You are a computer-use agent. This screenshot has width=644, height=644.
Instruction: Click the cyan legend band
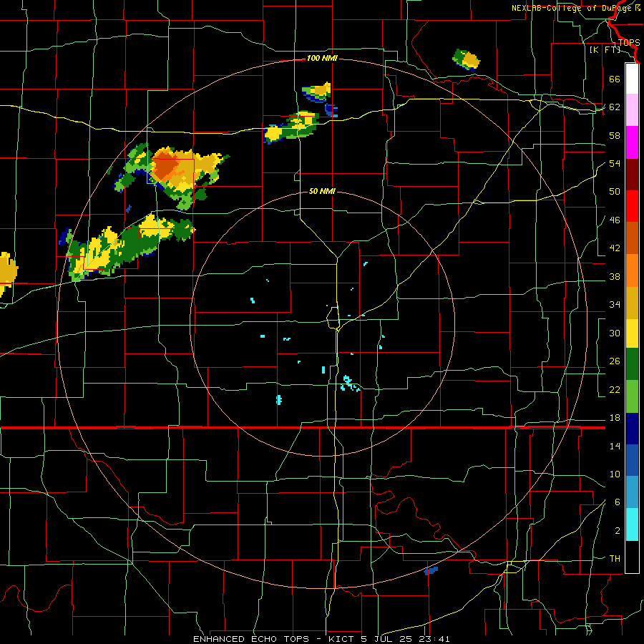pos(632,525)
